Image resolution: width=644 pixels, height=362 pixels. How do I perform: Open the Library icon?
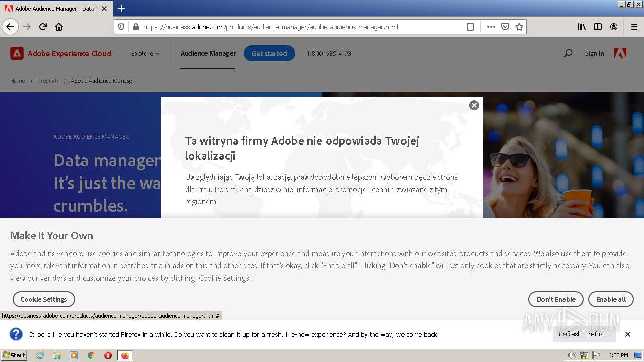coord(582,27)
